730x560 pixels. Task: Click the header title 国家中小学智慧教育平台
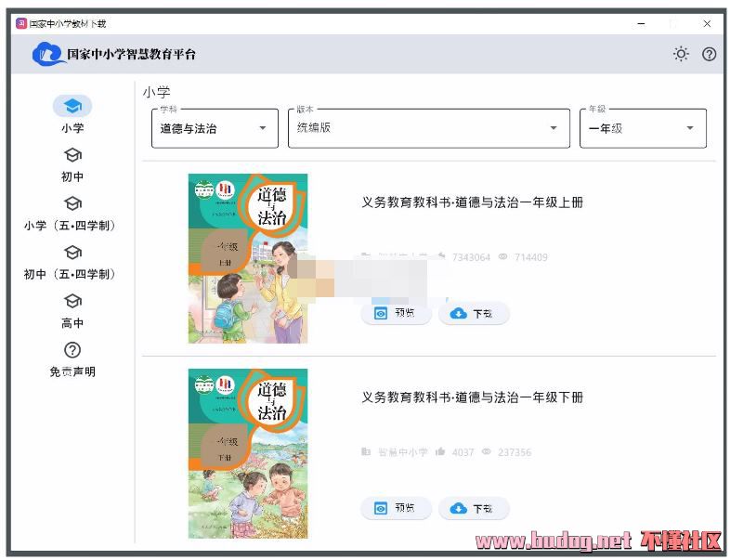click(x=131, y=54)
